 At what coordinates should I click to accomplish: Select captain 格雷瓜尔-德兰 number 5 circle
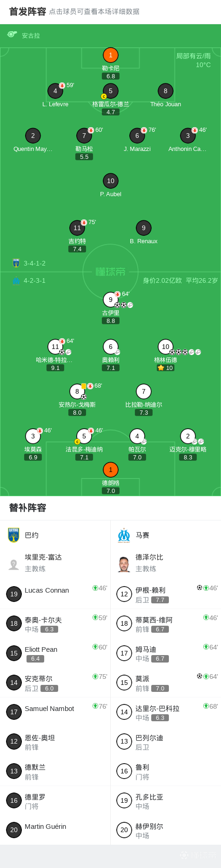pyautogui.click(x=110, y=91)
